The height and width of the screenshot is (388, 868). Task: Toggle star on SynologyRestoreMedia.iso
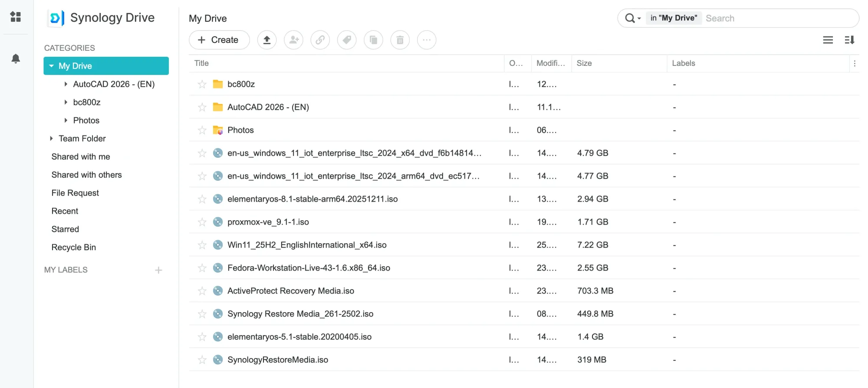(202, 360)
